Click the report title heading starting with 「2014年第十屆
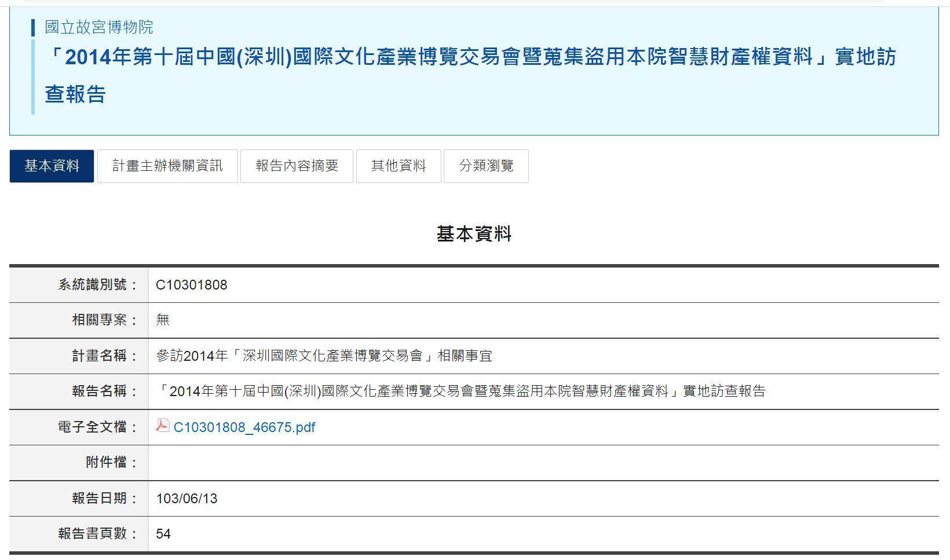Image resolution: width=950 pixels, height=560 pixels. [470, 75]
